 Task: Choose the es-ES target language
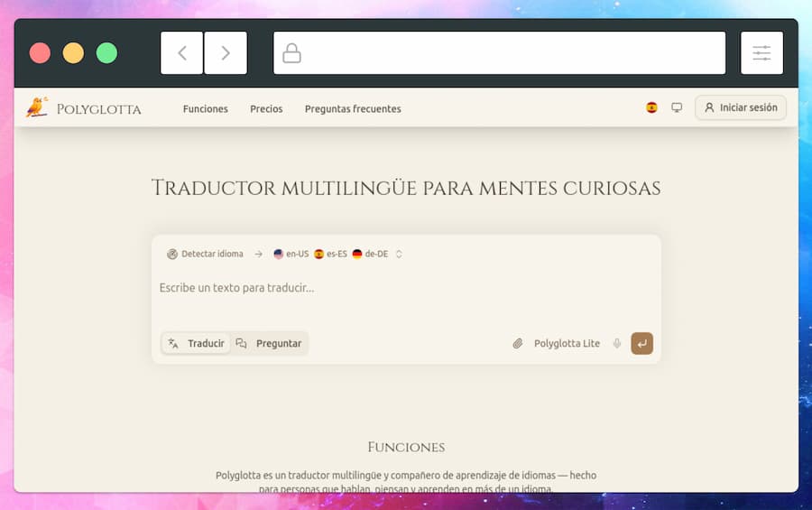[330, 254]
